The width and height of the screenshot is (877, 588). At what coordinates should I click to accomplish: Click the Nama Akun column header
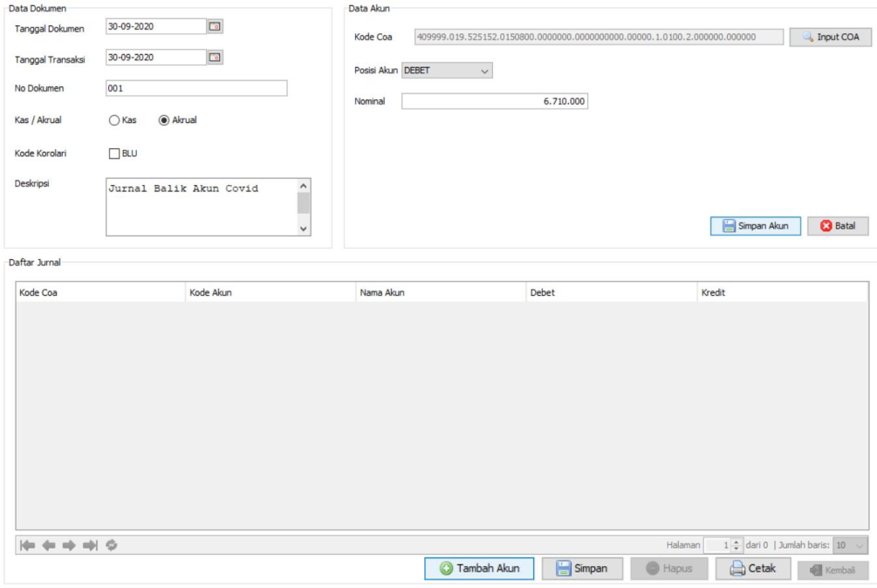pos(441,293)
